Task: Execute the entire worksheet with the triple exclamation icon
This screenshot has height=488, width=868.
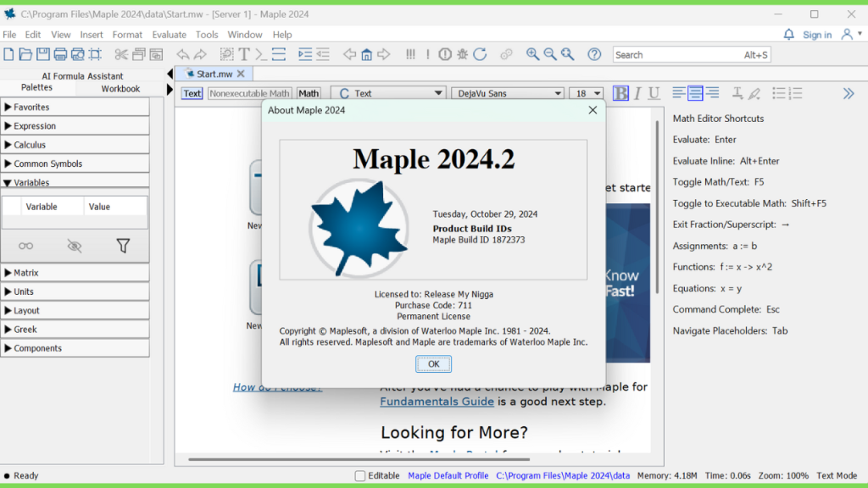Action: [x=410, y=54]
